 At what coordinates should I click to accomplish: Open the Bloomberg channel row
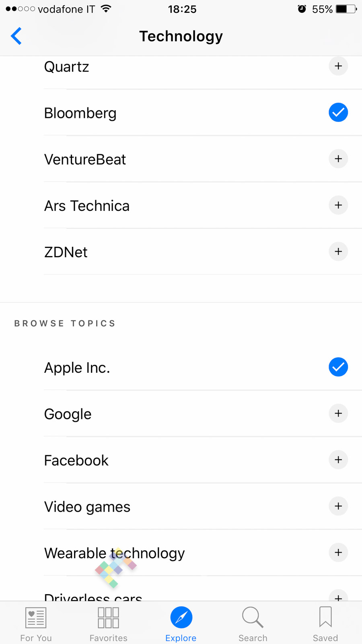coord(80,113)
